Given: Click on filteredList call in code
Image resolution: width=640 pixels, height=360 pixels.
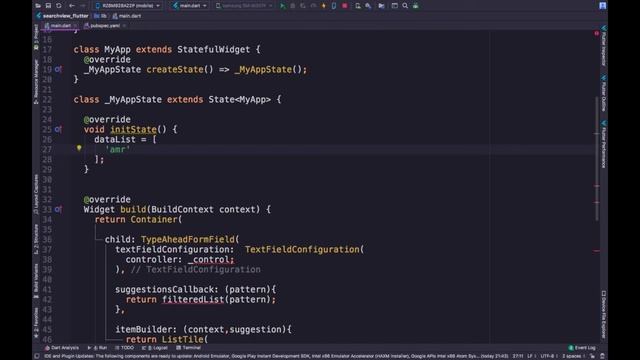Looking at the screenshot, I should click(193, 300).
